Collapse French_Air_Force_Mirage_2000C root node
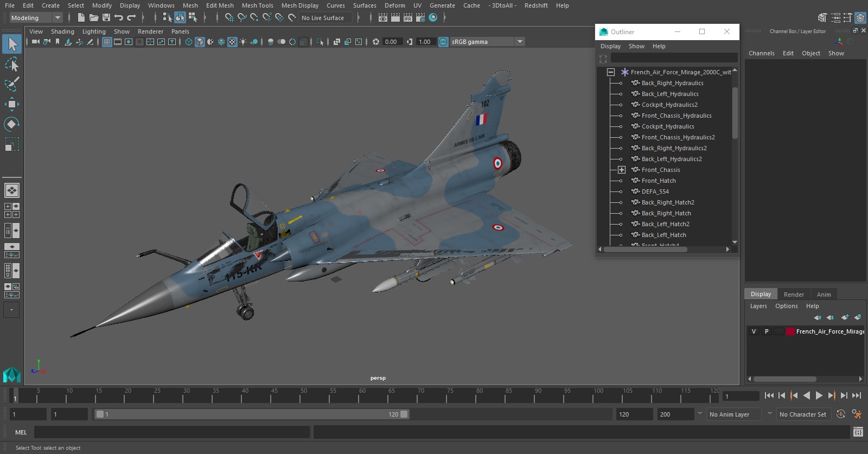This screenshot has width=868, height=454. (611, 72)
